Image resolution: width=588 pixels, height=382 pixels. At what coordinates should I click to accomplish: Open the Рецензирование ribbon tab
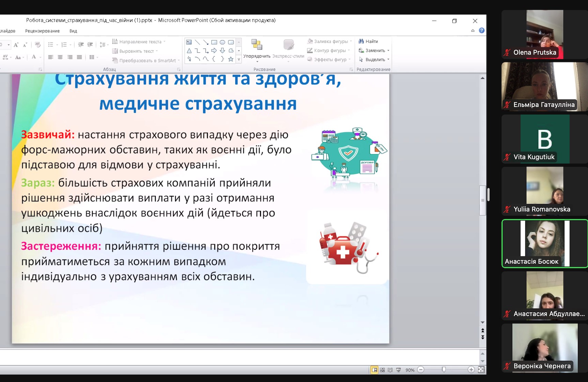click(42, 31)
